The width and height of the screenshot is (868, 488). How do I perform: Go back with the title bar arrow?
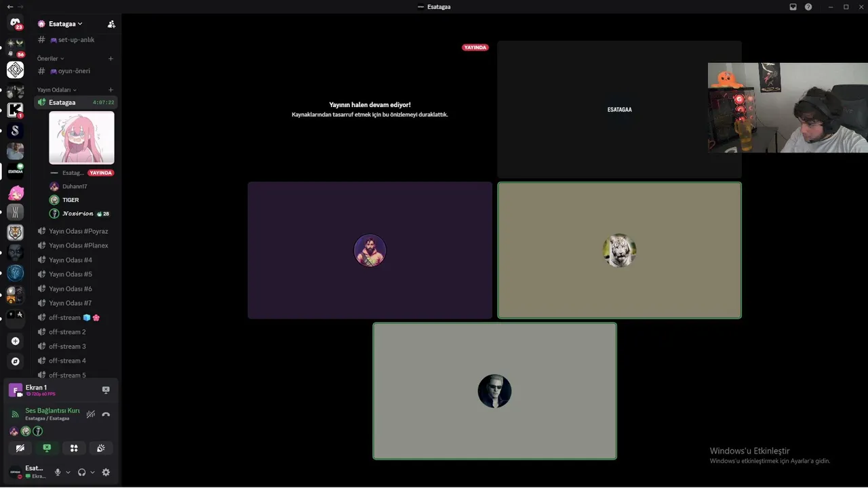[9, 7]
